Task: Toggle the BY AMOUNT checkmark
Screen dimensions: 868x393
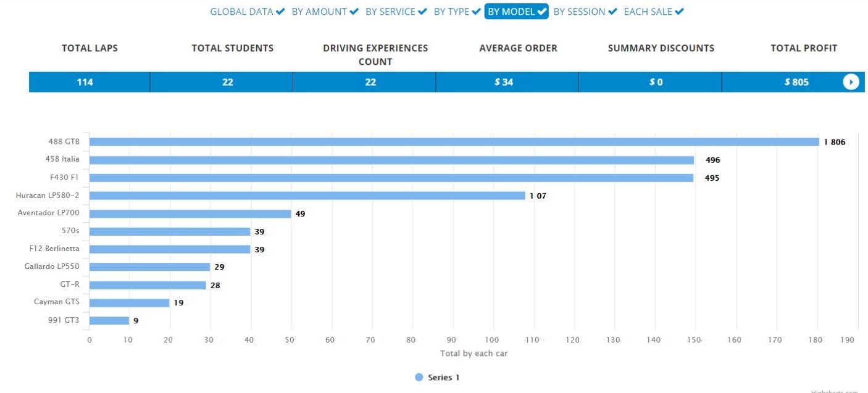Action: point(354,12)
